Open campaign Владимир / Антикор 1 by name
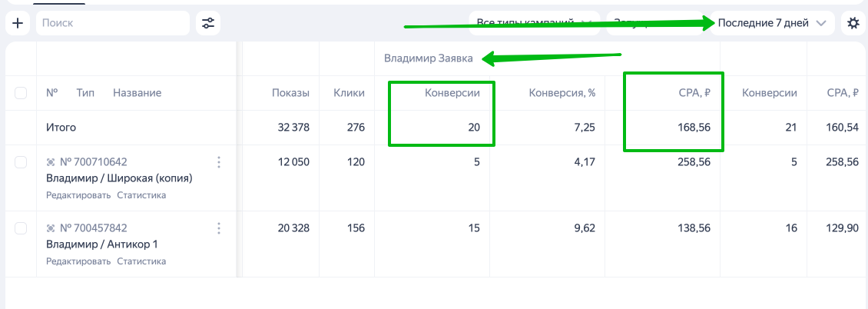The width and height of the screenshot is (868, 309). (102, 244)
